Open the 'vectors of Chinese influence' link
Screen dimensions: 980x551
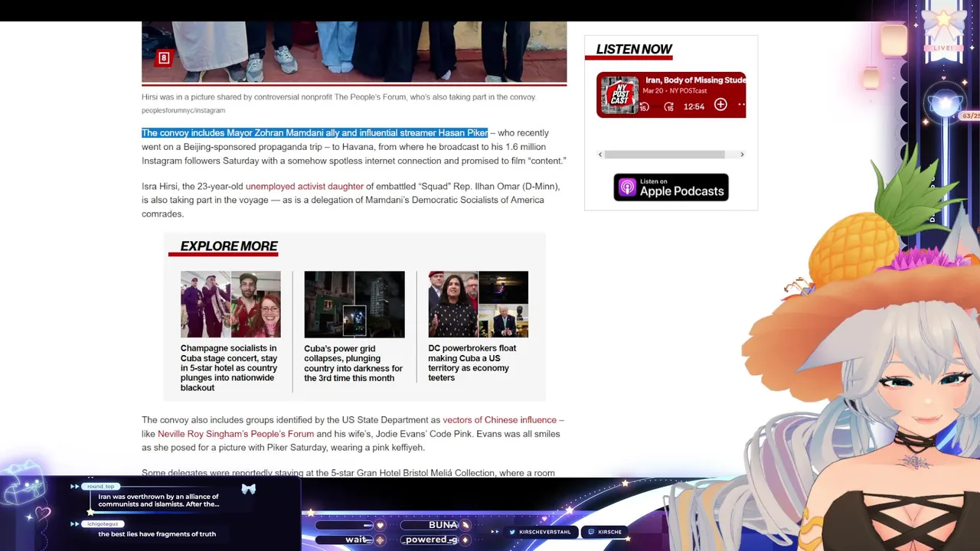(x=499, y=419)
